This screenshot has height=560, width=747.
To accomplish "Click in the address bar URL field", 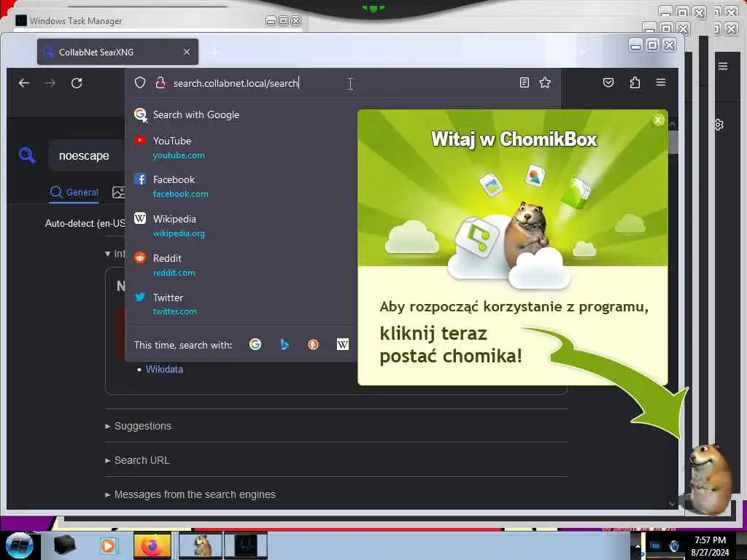I will (343, 83).
